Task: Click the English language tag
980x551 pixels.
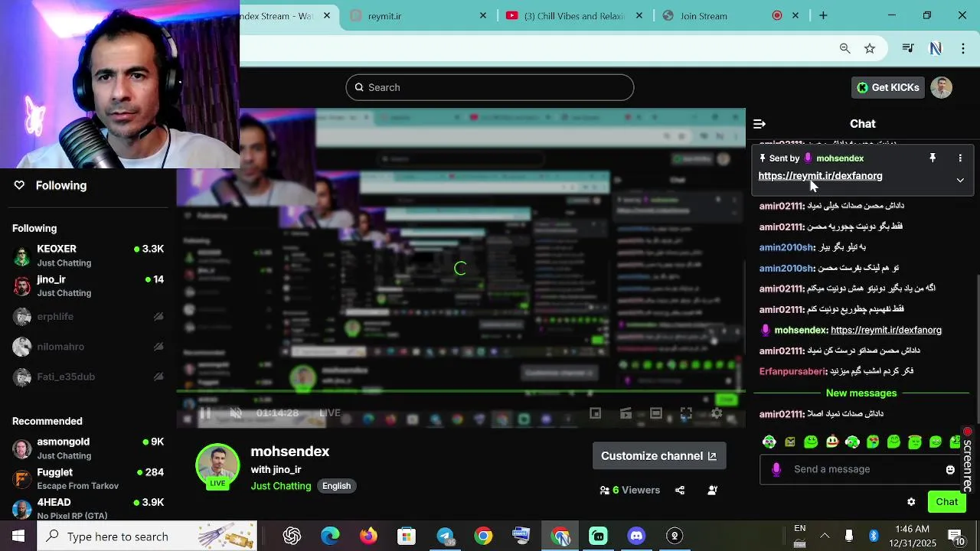Action: pos(336,486)
